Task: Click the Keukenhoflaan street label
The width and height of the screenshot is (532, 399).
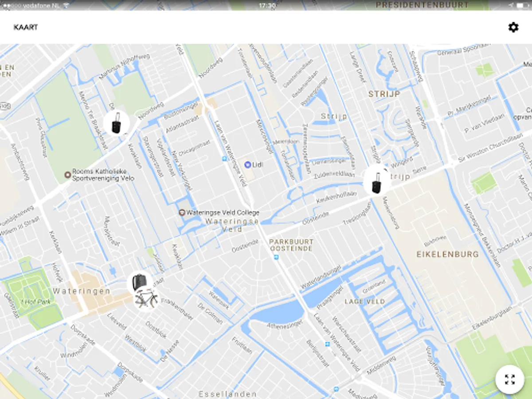Action: (337, 197)
